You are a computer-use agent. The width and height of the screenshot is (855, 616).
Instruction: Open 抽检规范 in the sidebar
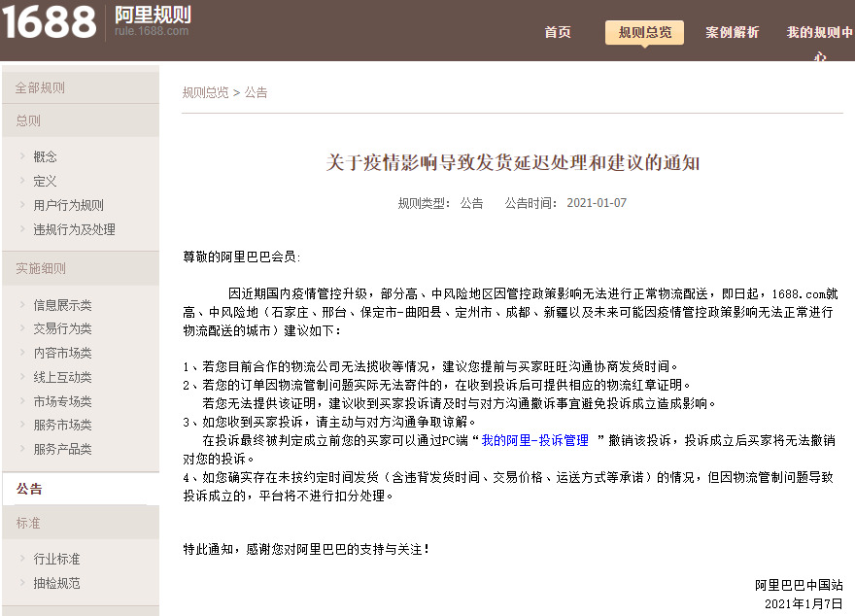point(56,583)
